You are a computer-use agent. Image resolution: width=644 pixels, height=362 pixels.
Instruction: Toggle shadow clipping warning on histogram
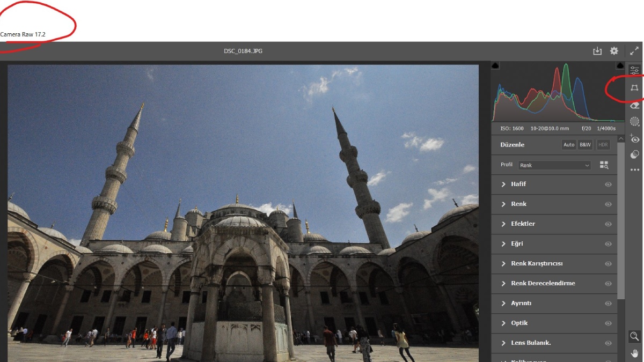click(x=495, y=65)
